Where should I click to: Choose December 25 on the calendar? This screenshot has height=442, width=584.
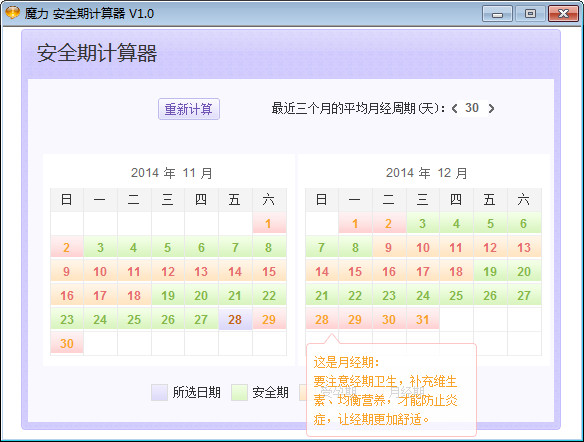click(x=456, y=295)
